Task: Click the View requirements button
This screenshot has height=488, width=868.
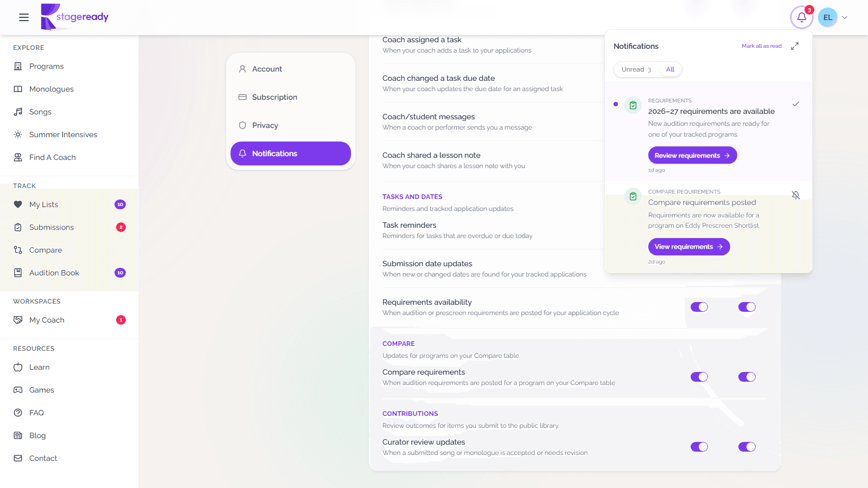Action: (x=689, y=247)
